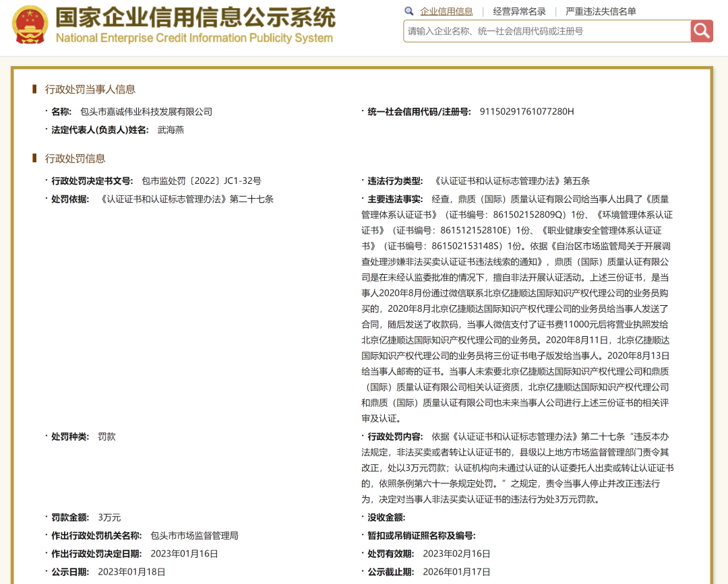Select the 严重违法失信名单 tab

pyautogui.click(x=601, y=11)
